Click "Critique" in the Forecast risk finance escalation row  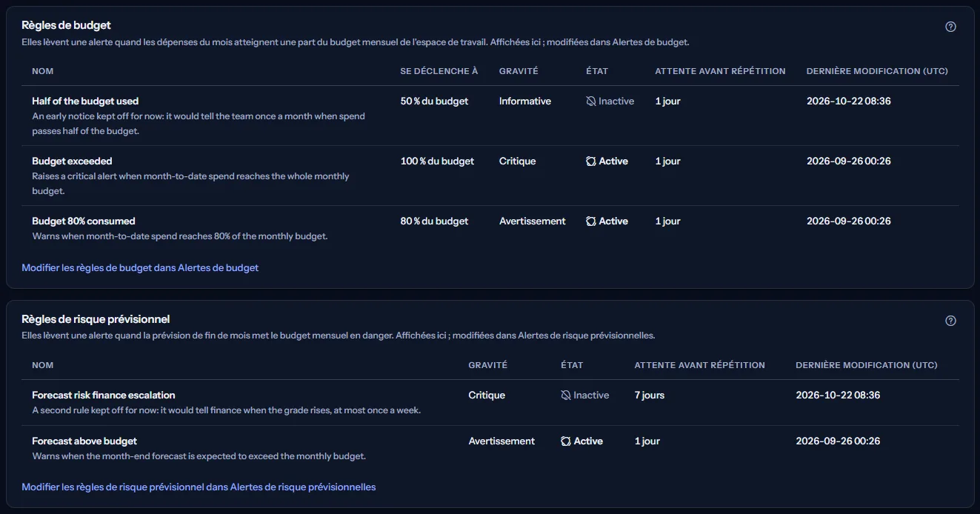[x=487, y=395]
